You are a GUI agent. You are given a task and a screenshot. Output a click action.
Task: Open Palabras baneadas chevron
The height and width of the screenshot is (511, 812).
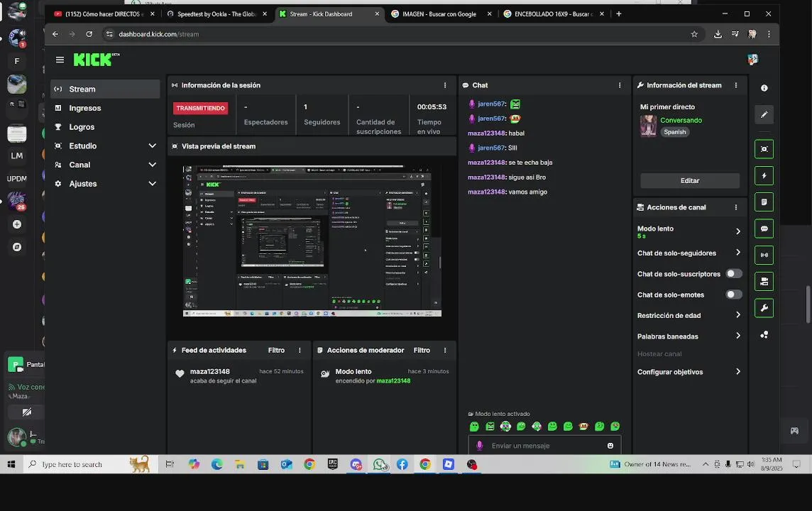[738, 336]
